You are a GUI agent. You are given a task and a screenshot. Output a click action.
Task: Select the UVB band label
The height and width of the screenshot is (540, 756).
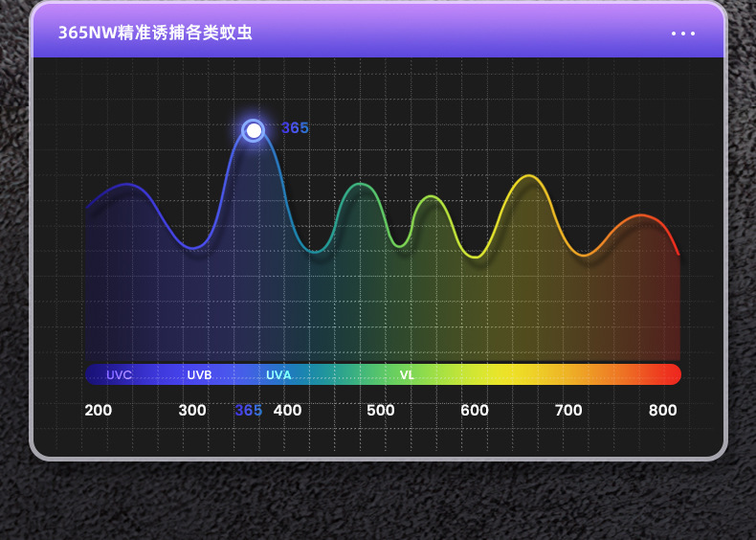coord(199,375)
